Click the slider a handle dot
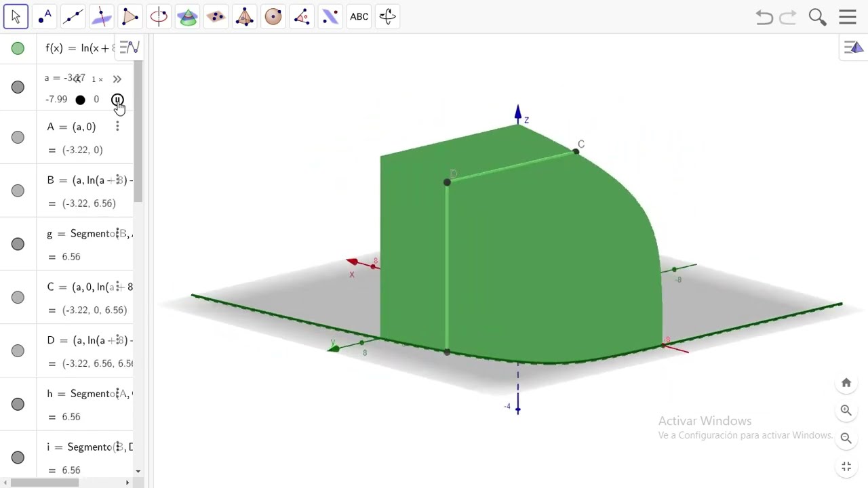Screen dimensions: 868x488 click(x=80, y=100)
